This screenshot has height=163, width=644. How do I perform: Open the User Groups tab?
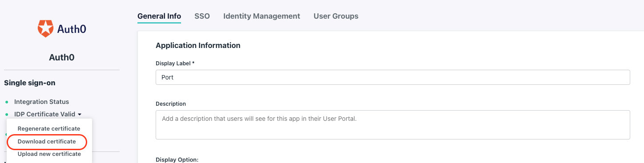(x=336, y=16)
